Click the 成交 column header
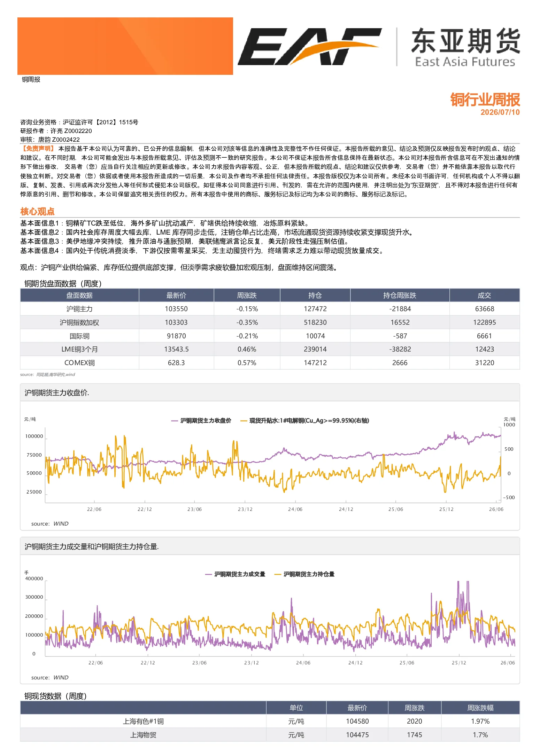The width and height of the screenshot is (540, 756). point(484,296)
